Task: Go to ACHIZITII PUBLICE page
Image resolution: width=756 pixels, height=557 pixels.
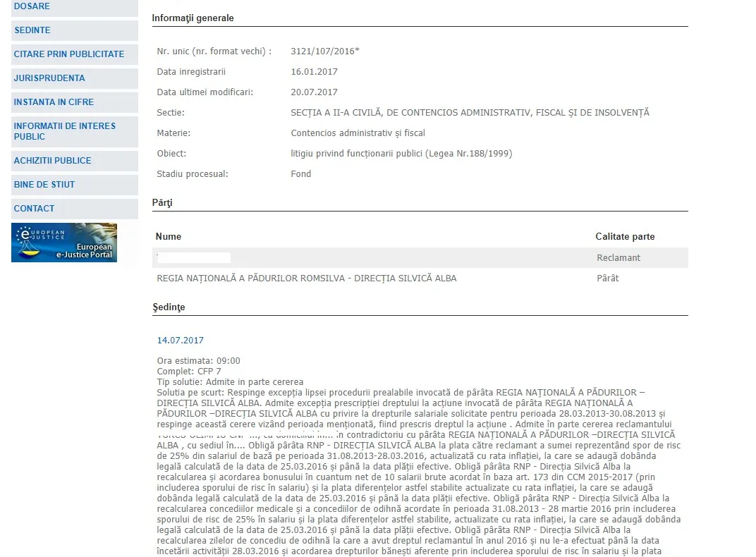Action: (x=75, y=161)
